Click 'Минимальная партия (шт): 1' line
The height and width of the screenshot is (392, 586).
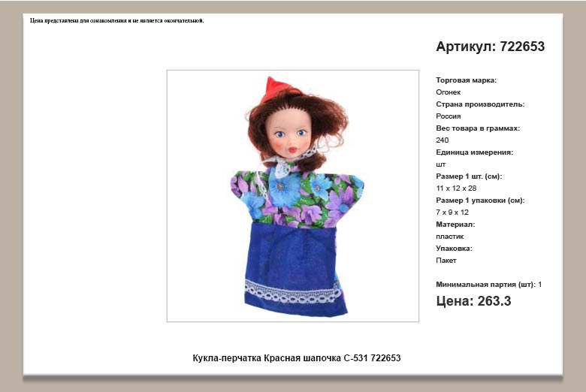[x=488, y=285]
